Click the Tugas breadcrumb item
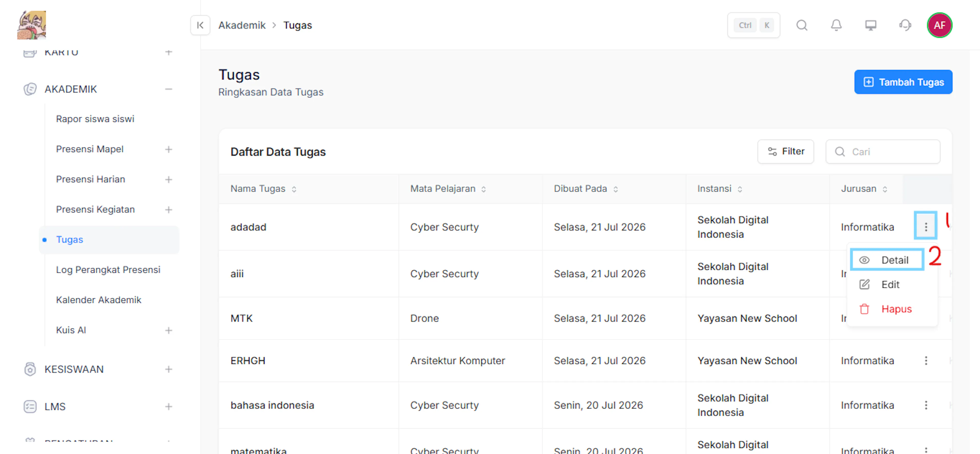The height and width of the screenshot is (454, 980). coord(298,25)
